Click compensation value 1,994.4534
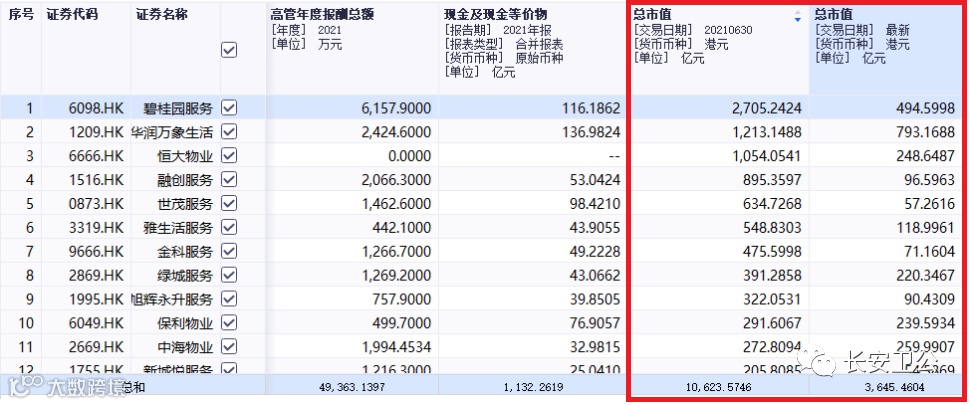The width and height of the screenshot is (970, 405). click(x=395, y=347)
